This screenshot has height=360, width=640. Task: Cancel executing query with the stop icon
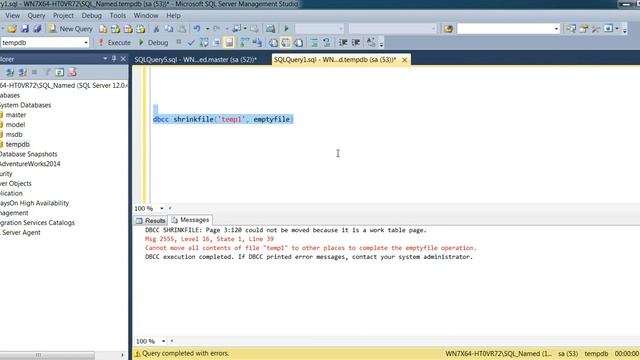pyautogui.click(x=178, y=42)
